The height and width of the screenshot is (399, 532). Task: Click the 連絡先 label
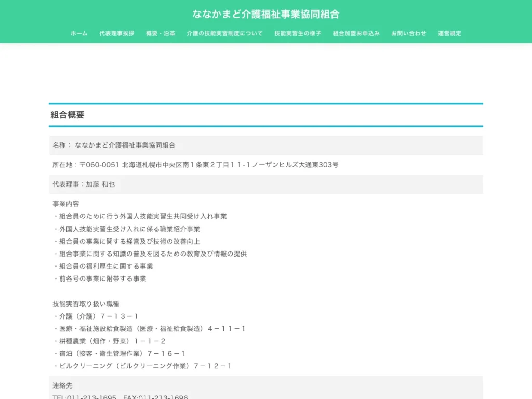point(62,386)
